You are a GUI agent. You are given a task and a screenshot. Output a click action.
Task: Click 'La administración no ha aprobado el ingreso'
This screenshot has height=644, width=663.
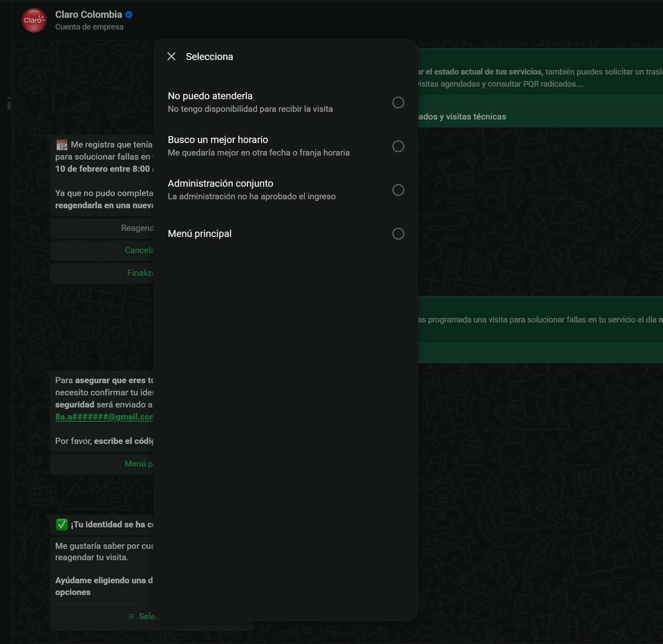tap(251, 196)
